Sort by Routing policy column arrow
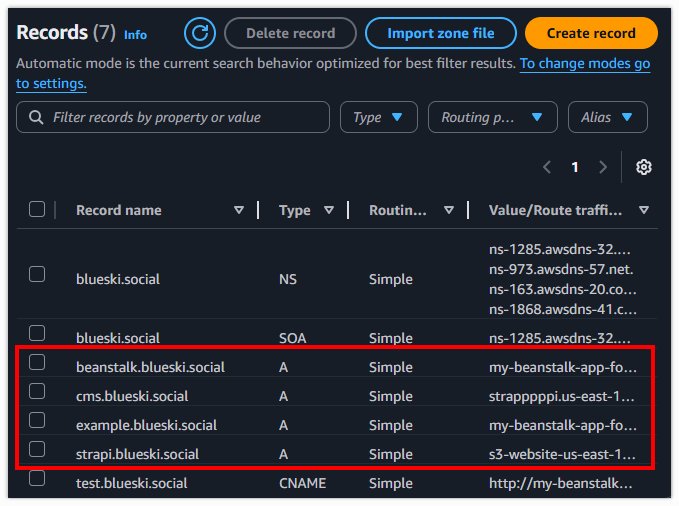 coord(449,210)
